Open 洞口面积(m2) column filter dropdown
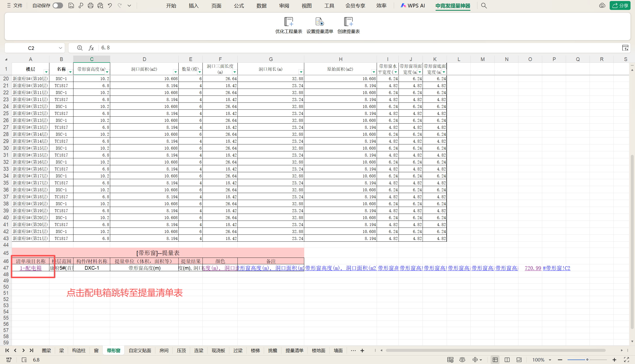The width and height of the screenshot is (635, 364). pos(175,72)
